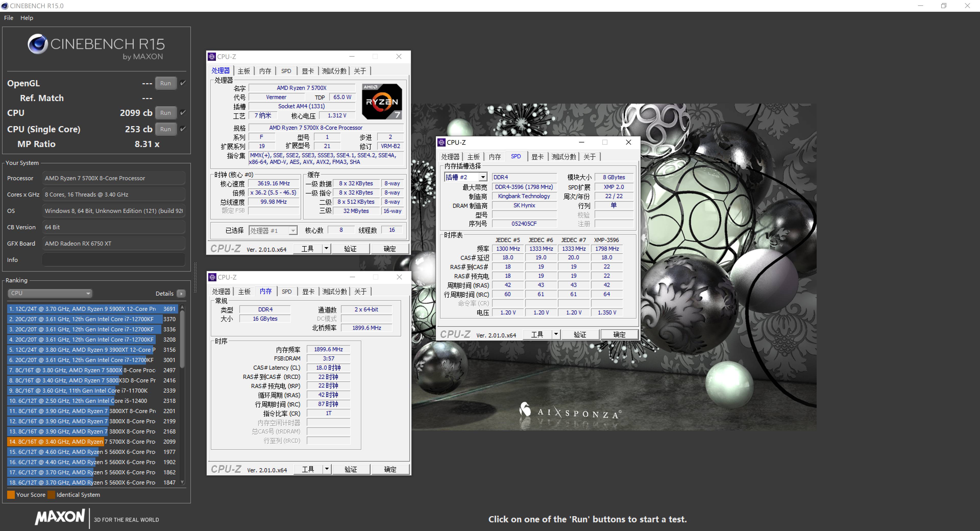This screenshot has width=980, height=531.
Task: Toggle the CPU test checkbox
Action: tap(183, 113)
